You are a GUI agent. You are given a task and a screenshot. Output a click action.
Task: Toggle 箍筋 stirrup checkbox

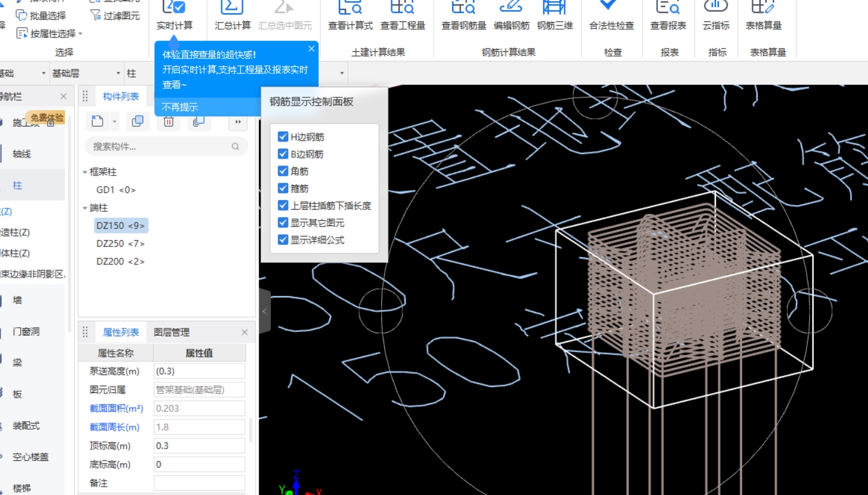(283, 189)
